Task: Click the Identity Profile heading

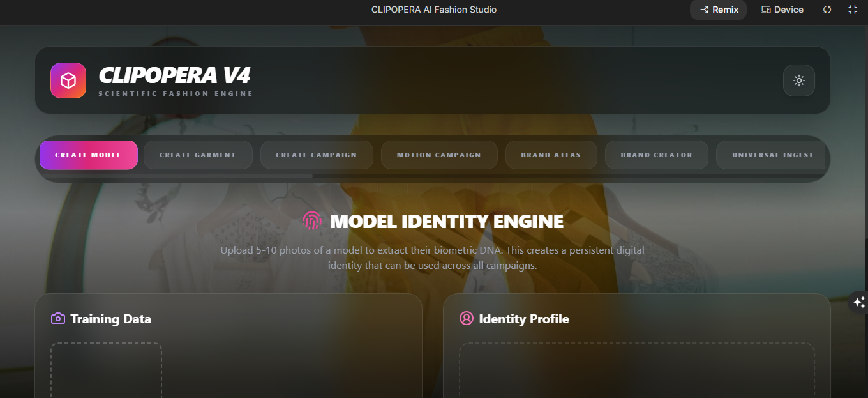Action: 524,319
